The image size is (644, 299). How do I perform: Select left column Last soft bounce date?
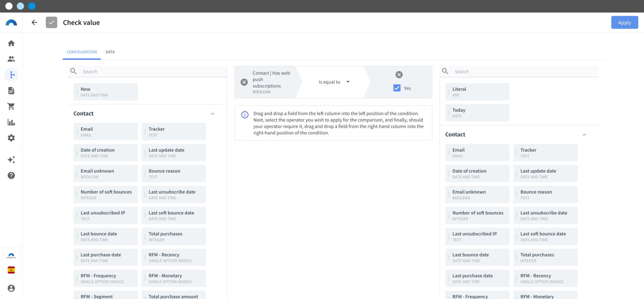(174, 216)
